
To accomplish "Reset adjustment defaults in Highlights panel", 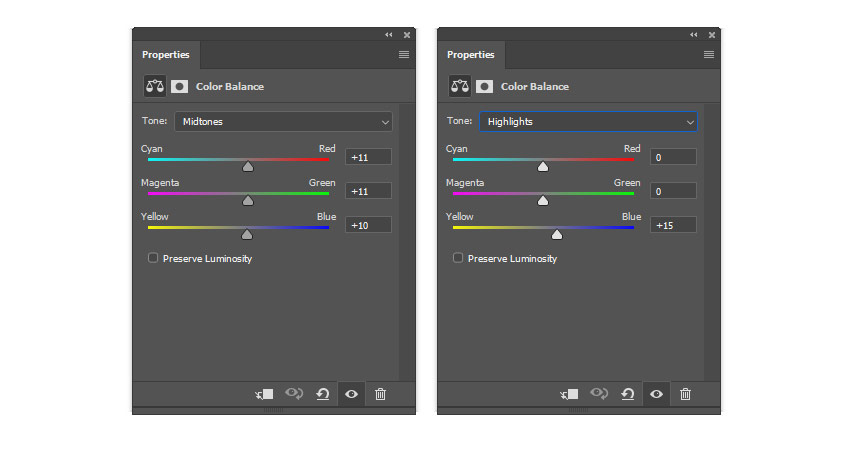I will click(628, 394).
